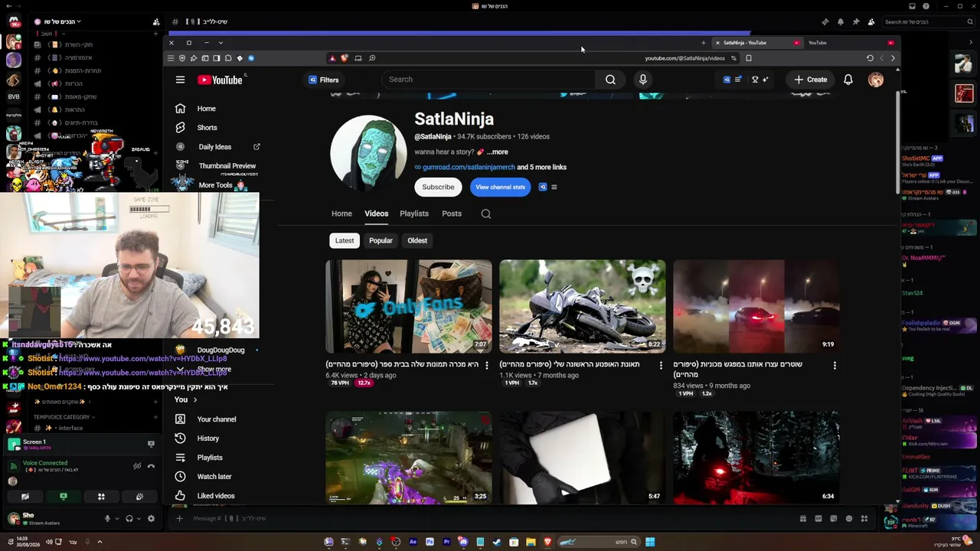Image resolution: width=980 pixels, height=551 pixels.
Task: Switch to the channel Videos tab
Action: point(376,214)
